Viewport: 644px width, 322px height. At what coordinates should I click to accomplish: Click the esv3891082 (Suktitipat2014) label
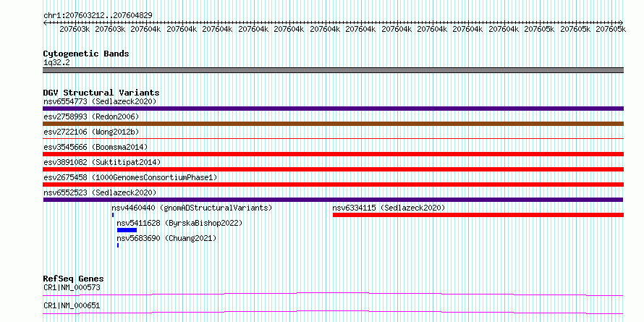pyautogui.click(x=102, y=162)
